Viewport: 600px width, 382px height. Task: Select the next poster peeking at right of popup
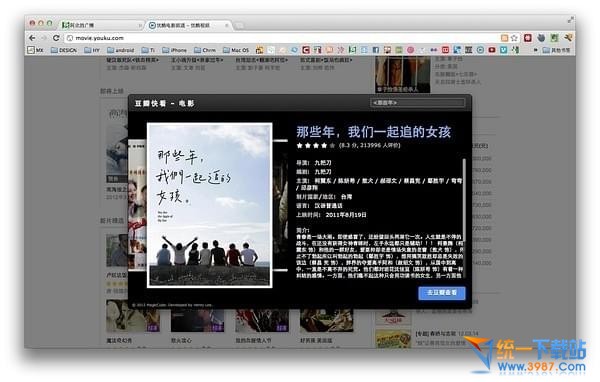(280, 205)
